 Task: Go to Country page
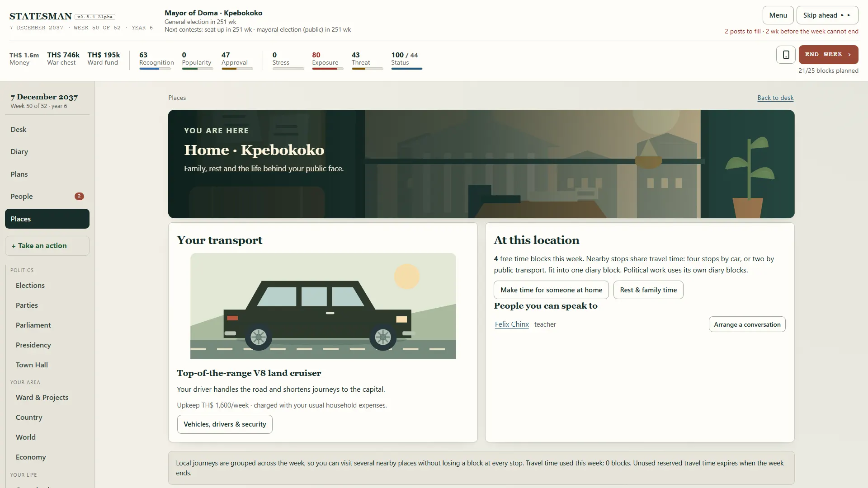[x=29, y=417]
